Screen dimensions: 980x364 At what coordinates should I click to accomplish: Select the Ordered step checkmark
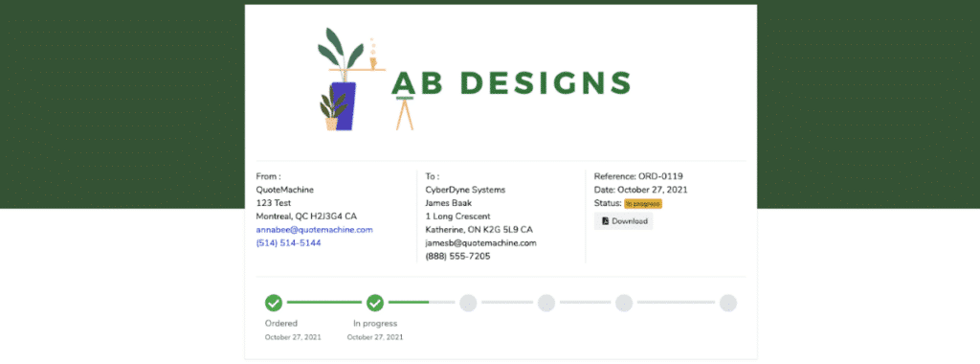[x=274, y=303]
